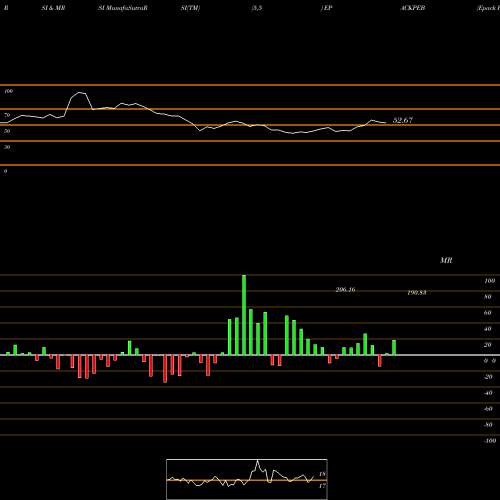Click the MR panel title label
Viewport: 500px width, 500px height.
coord(446,260)
